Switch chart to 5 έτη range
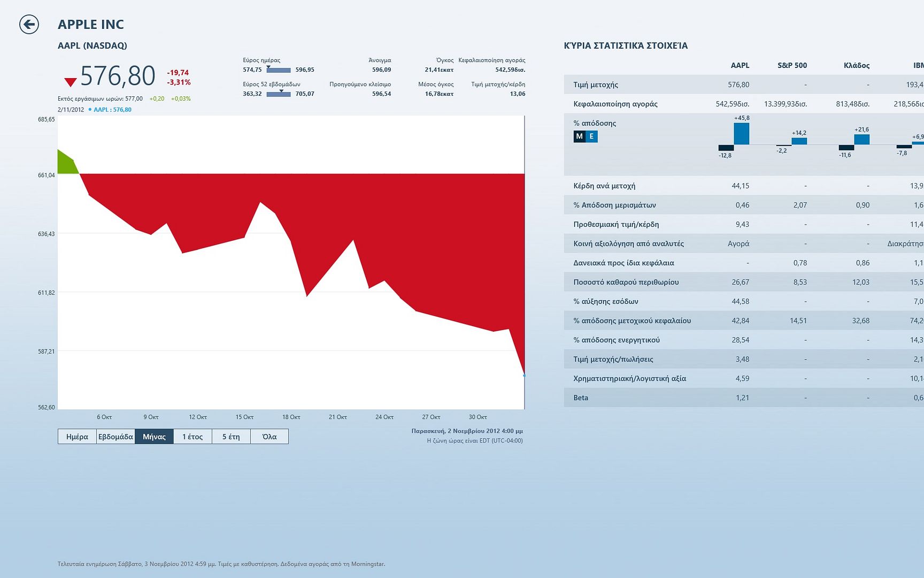The height and width of the screenshot is (578, 924). pos(231,437)
